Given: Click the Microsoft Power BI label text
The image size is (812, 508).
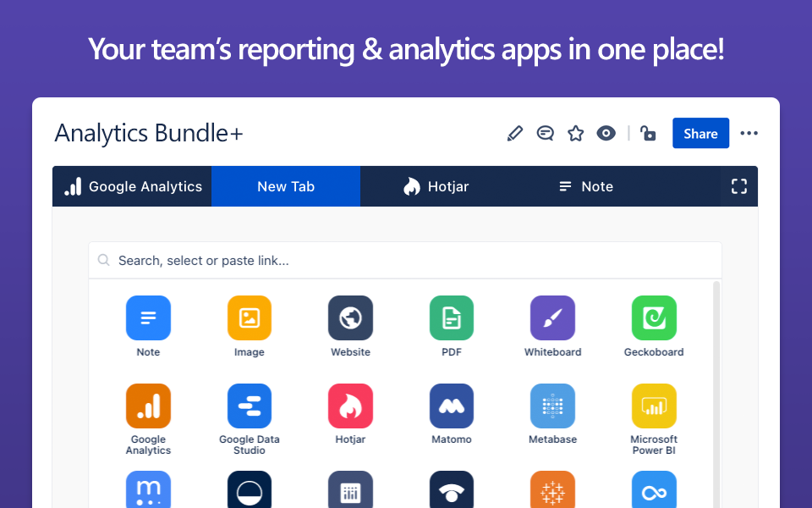Looking at the screenshot, I should pyautogui.click(x=654, y=444).
